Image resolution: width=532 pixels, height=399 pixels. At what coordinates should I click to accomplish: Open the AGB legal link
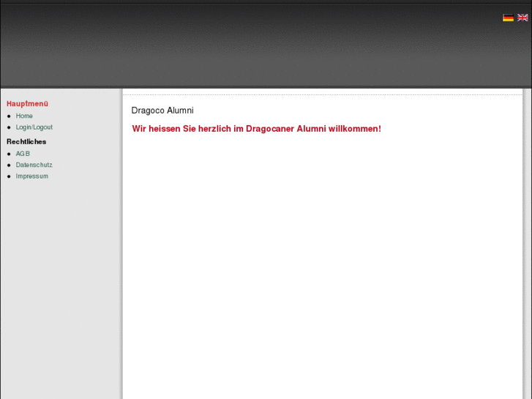click(x=23, y=154)
